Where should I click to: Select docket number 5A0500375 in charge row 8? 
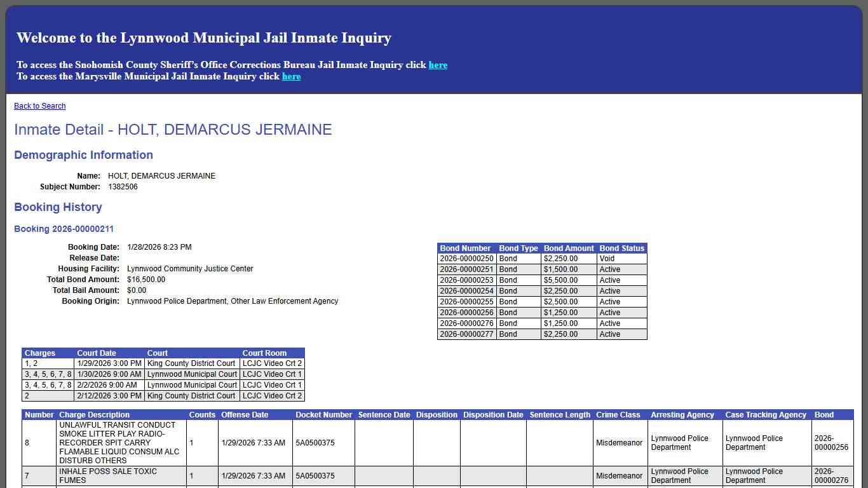click(x=315, y=443)
